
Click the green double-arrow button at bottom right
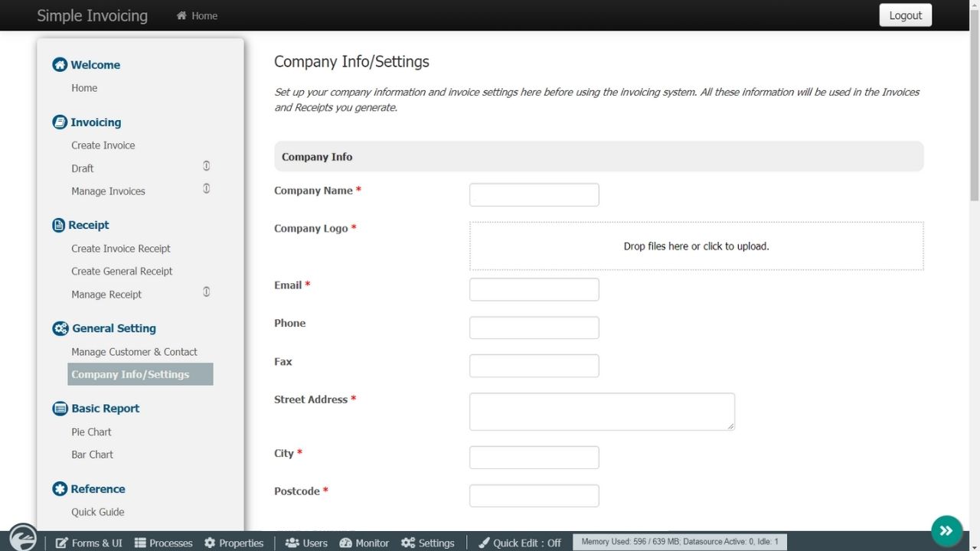pyautogui.click(x=946, y=531)
